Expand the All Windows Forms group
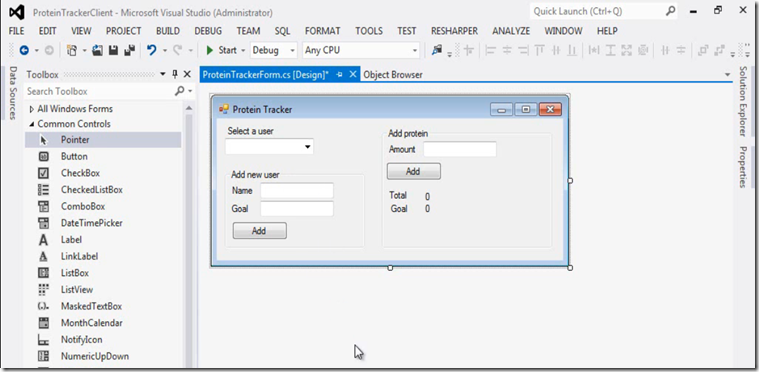Viewport: 759px width, 372px height. pyautogui.click(x=32, y=109)
